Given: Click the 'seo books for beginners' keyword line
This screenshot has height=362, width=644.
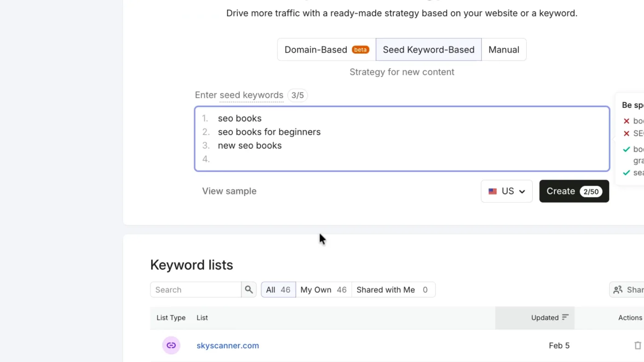Looking at the screenshot, I should (x=269, y=132).
